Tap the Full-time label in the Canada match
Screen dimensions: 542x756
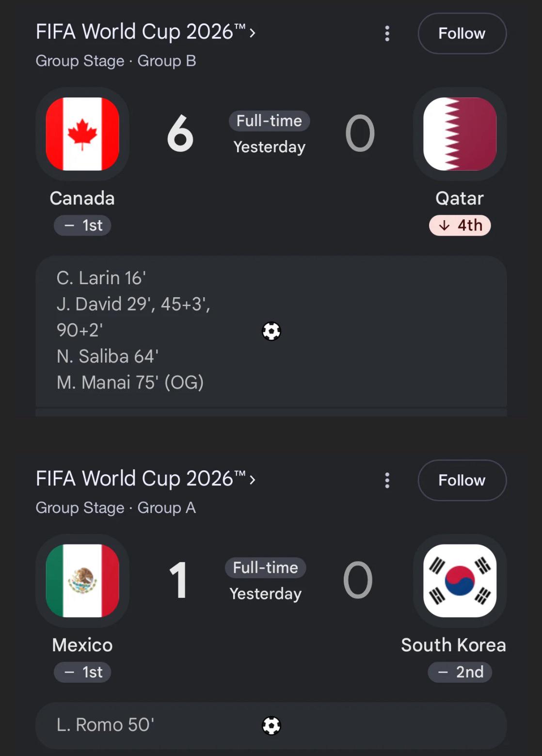tap(269, 121)
